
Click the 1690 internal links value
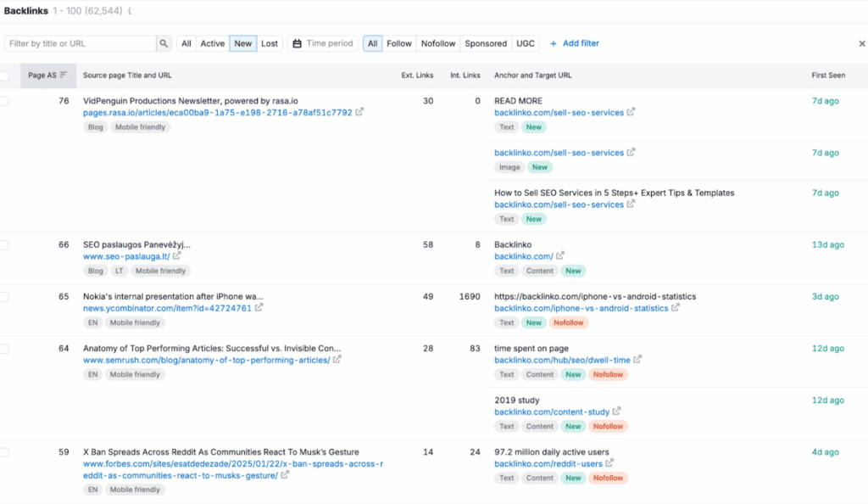[470, 296]
